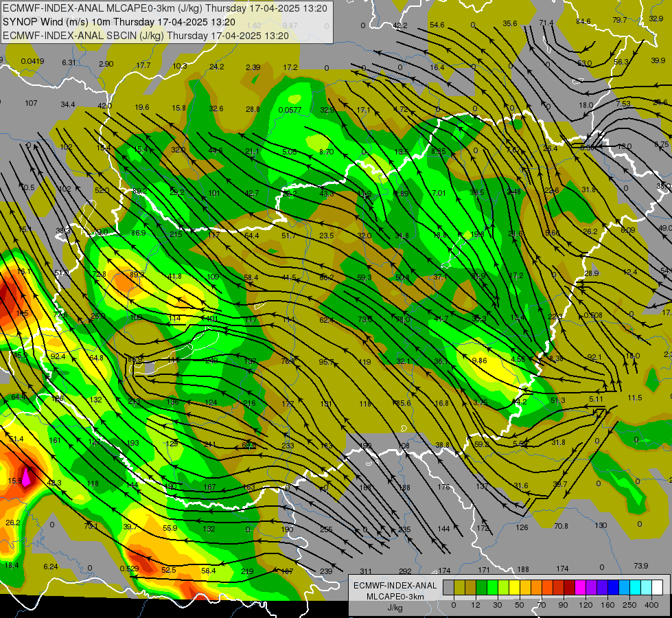Choose the dark red legend swatch
Viewport: 672px width, 618px height.
(x=569, y=587)
